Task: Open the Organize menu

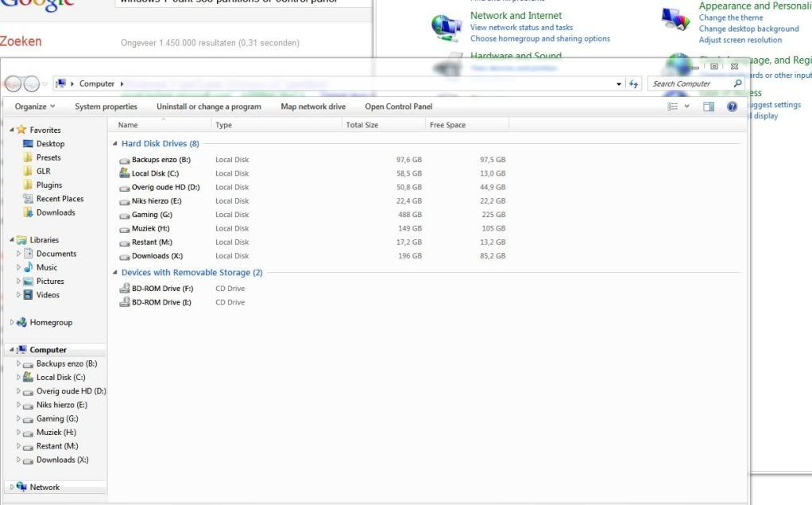Action: [x=35, y=107]
